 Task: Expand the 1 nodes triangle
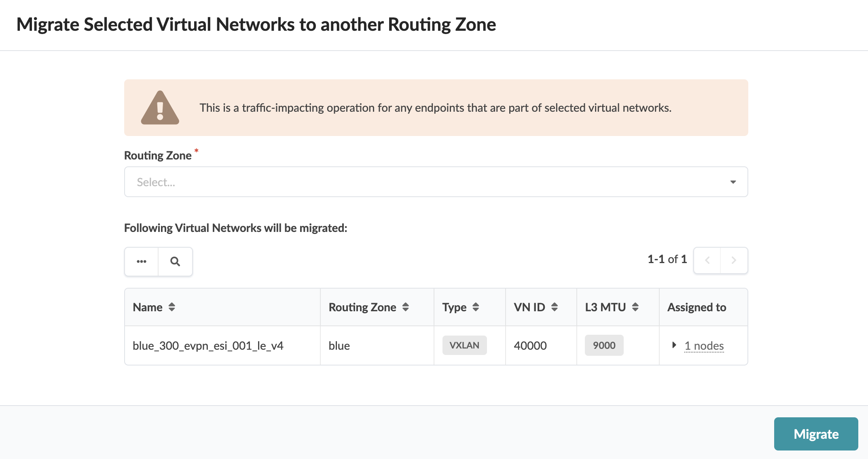click(x=674, y=345)
